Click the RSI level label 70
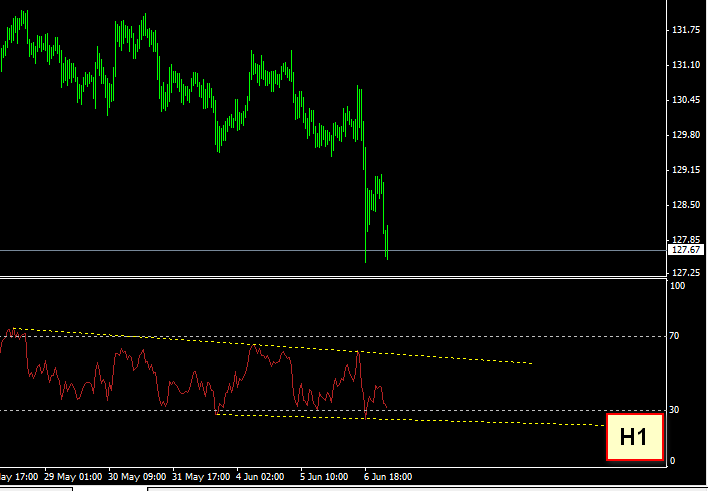 674,336
